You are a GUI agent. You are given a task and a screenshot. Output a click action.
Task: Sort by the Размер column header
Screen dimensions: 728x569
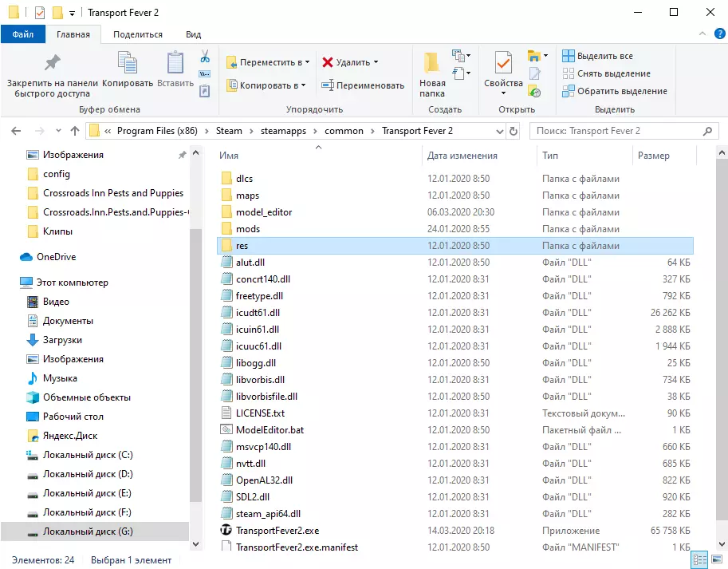664,156
